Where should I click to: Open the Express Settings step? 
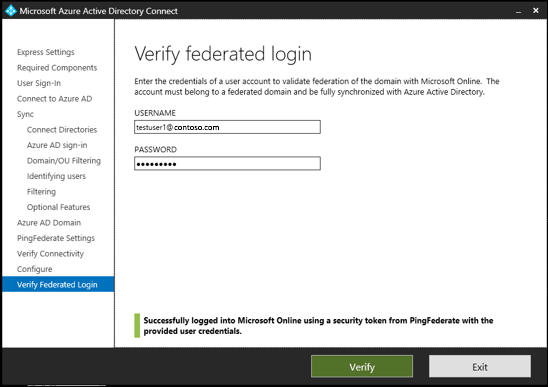click(x=46, y=52)
